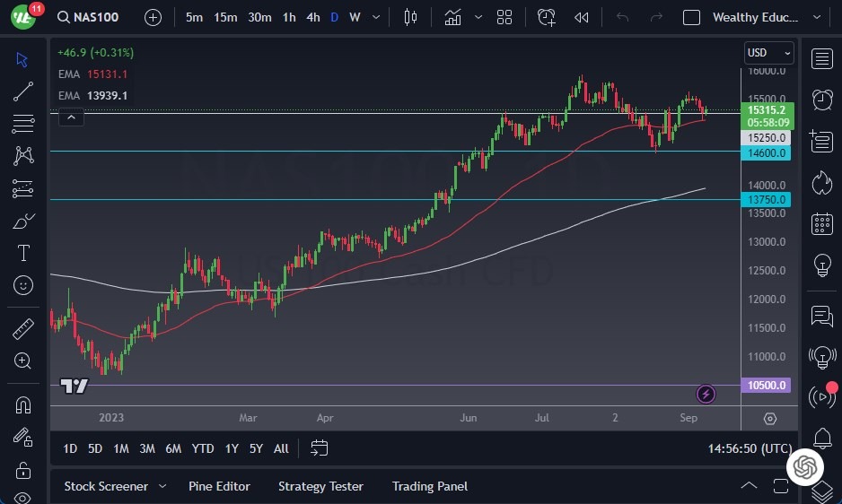Toggle magnet mode on the drawing toolbar
The height and width of the screenshot is (504, 842).
23,404
